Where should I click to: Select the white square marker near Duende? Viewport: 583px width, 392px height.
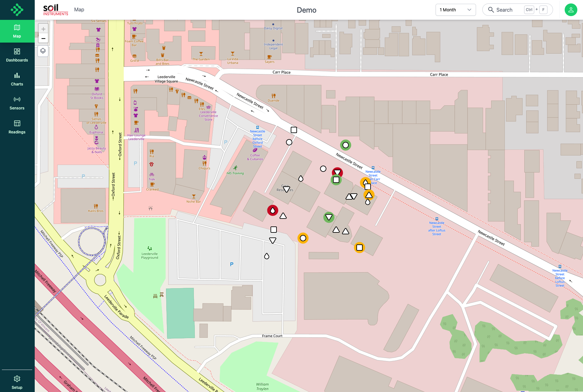(x=294, y=130)
